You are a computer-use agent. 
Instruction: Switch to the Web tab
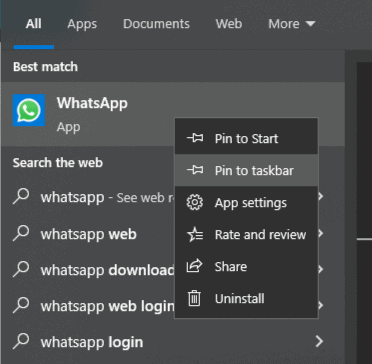tap(229, 24)
